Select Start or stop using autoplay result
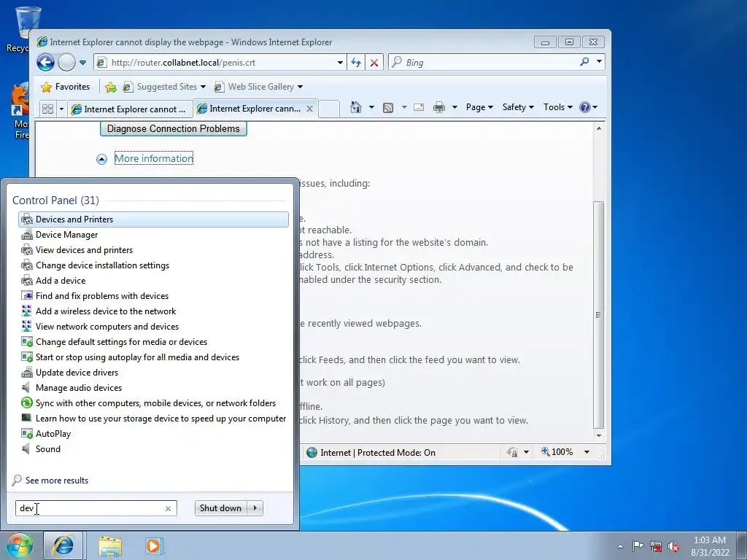This screenshot has height=560, width=747. [153, 357]
